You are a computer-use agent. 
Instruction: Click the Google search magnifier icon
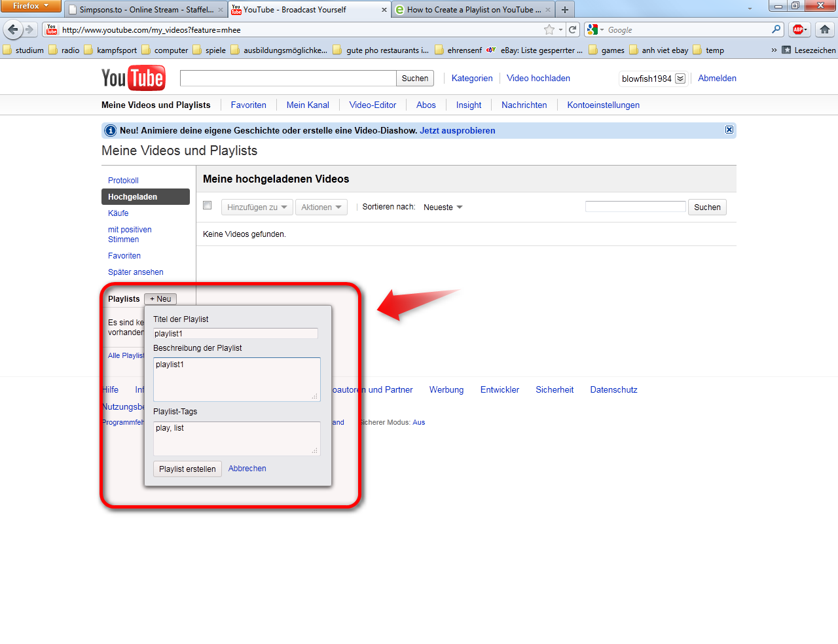click(x=776, y=29)
